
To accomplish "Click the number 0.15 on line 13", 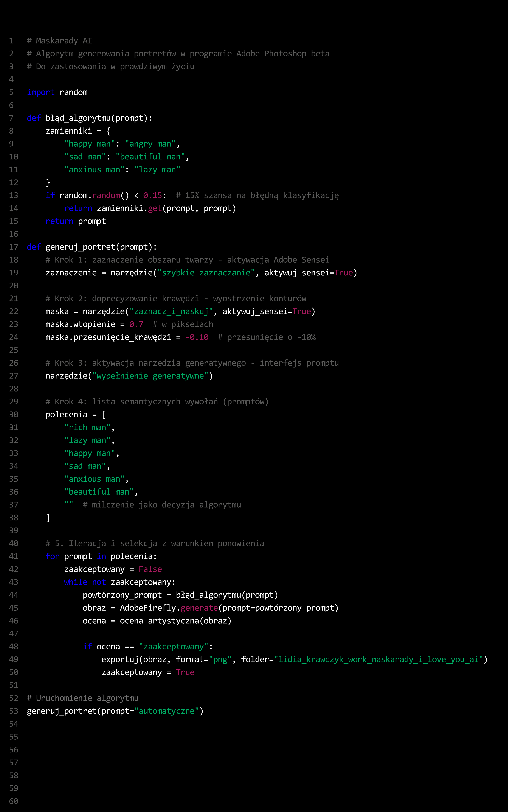I will coord(153,196).
